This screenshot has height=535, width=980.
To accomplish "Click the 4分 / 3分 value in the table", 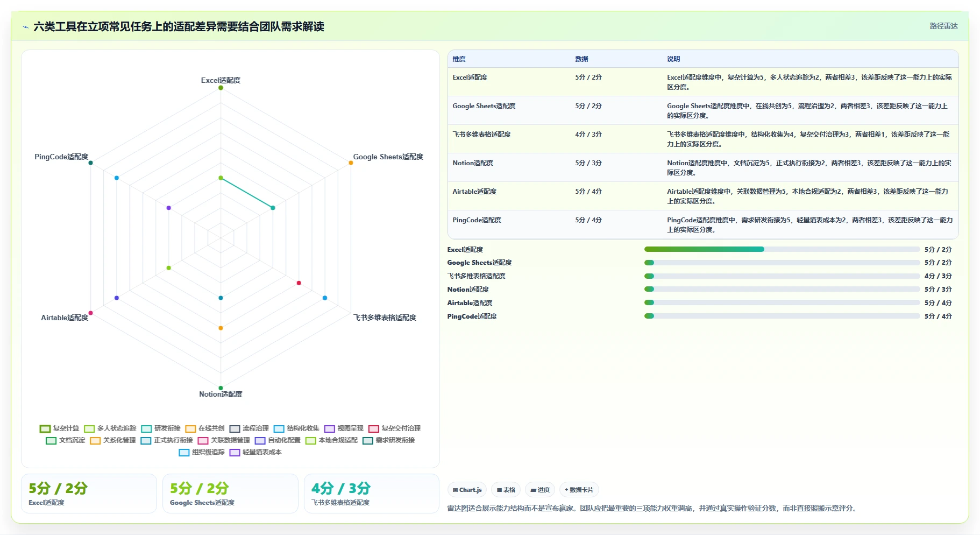I will click(x=588, y=135).
